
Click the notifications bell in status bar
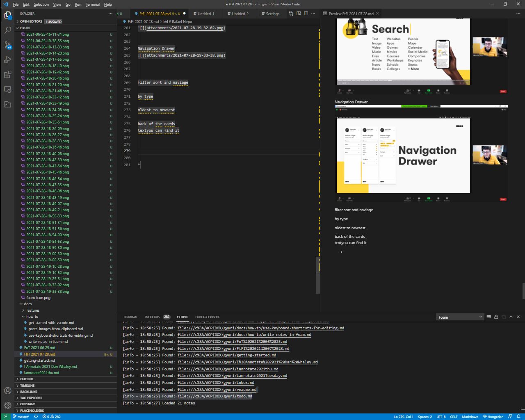[x=518, y=417]
